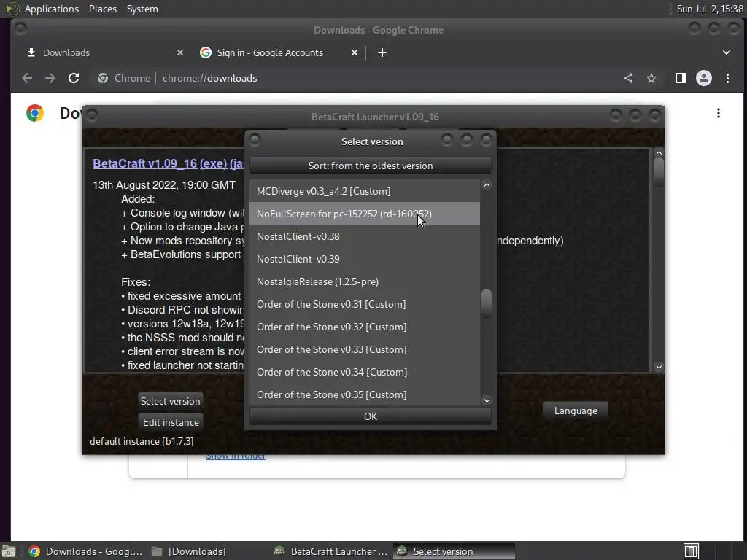Select Order of the Stone v0.34 [Custom]
The image size is (747, 560).
pos(365,372)
